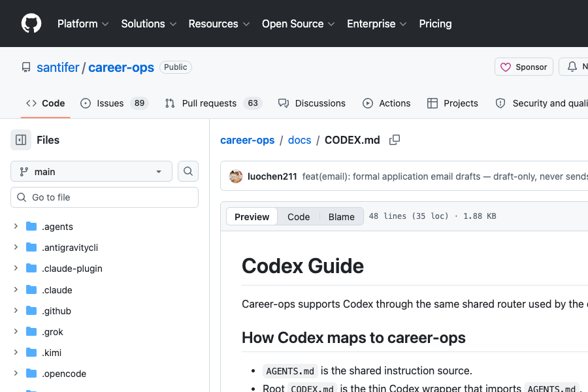The image size is (588, 392).
Task: Switch to the Actions tab
Action: coord(386,103)
